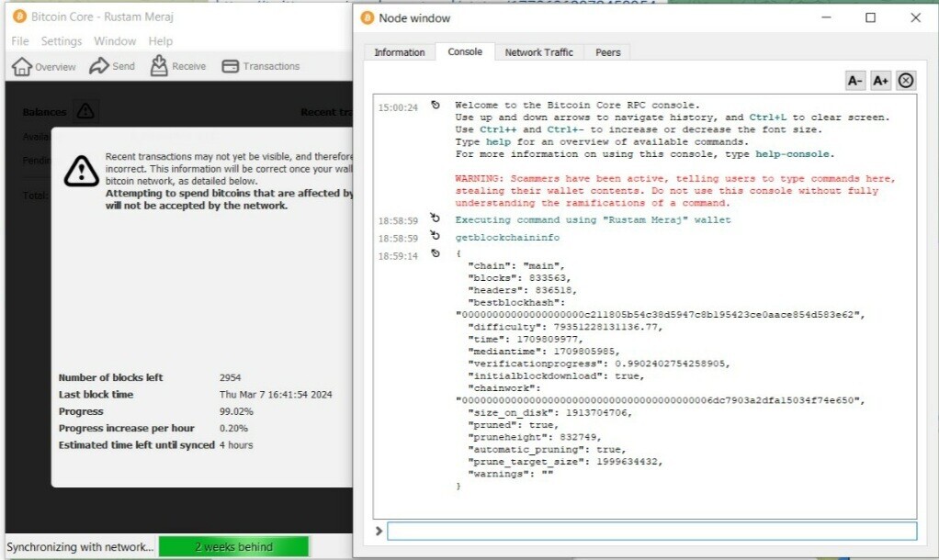Click the icon beside the 15:00:24 welcome message
Screen dimensions: 939x560
[436, 105]
